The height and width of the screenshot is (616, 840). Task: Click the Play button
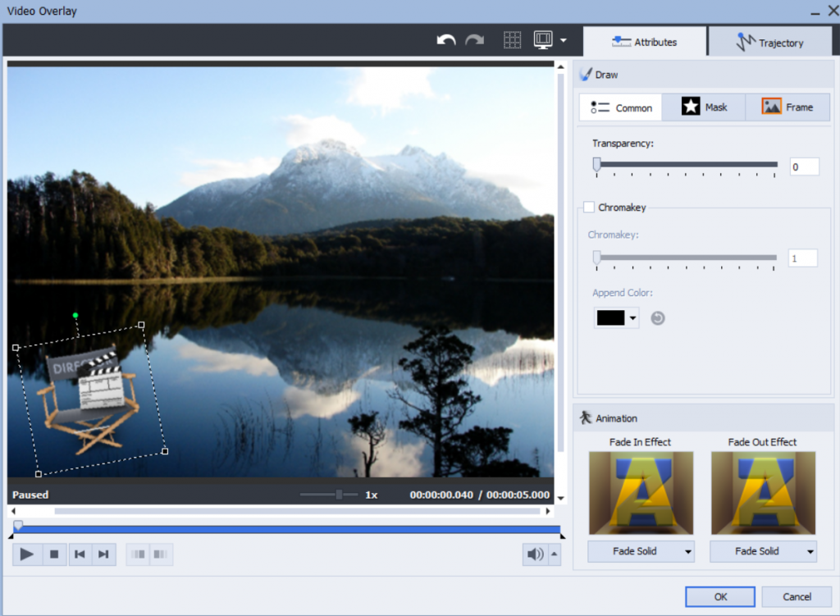[x=27, y=554]
